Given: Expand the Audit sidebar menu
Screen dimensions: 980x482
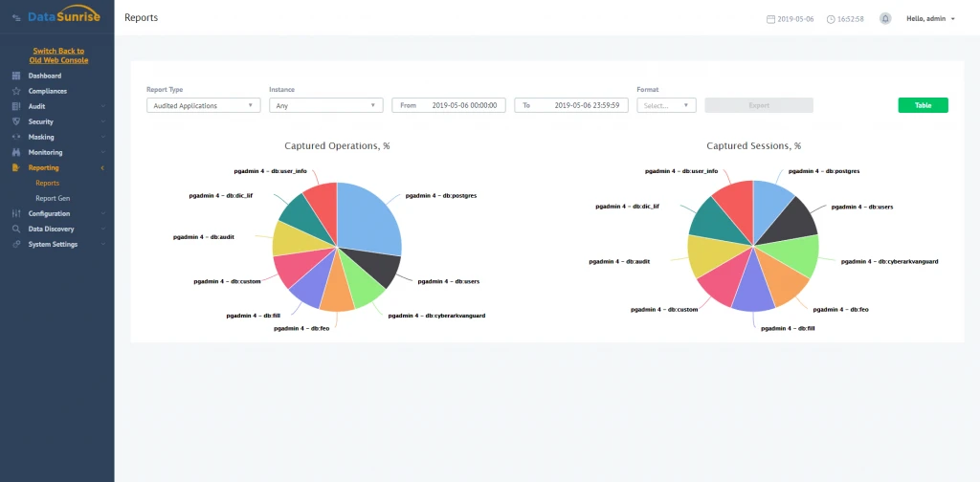Looking at the screenshot, I should click(57, 106).
